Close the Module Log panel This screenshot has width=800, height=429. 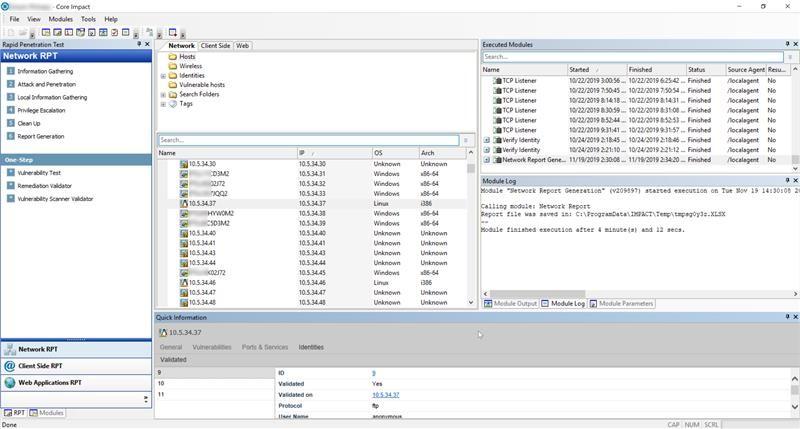(795, 181)
